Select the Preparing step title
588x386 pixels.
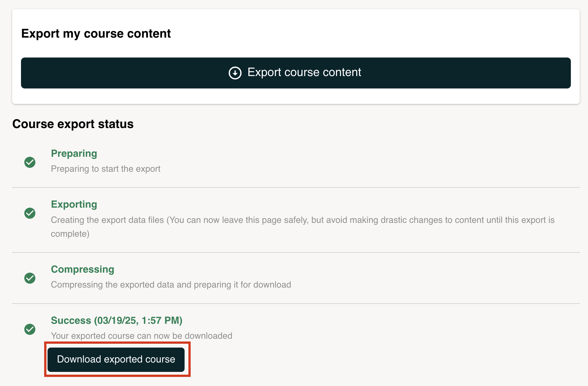pyautogui.click(x=74, y=153)
